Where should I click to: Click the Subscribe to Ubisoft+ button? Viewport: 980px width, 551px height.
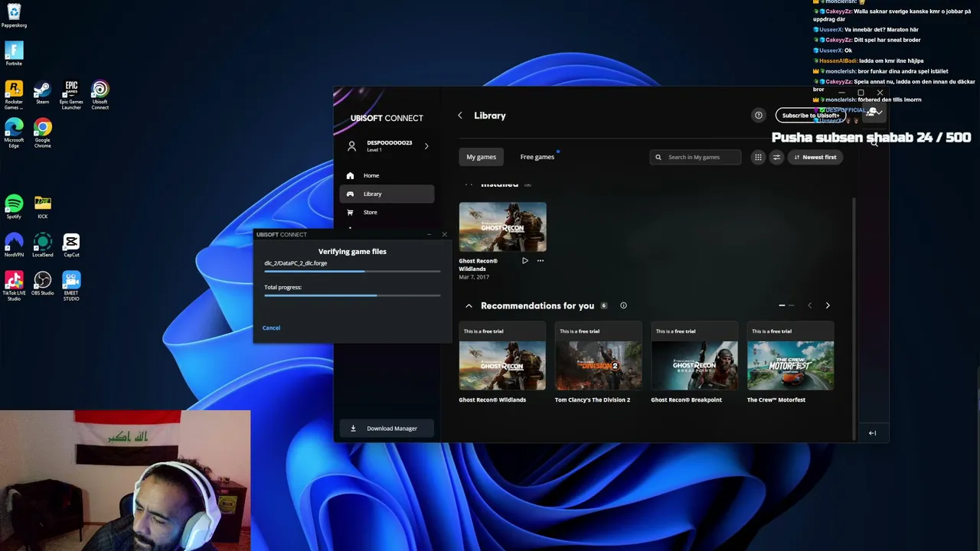810,116
